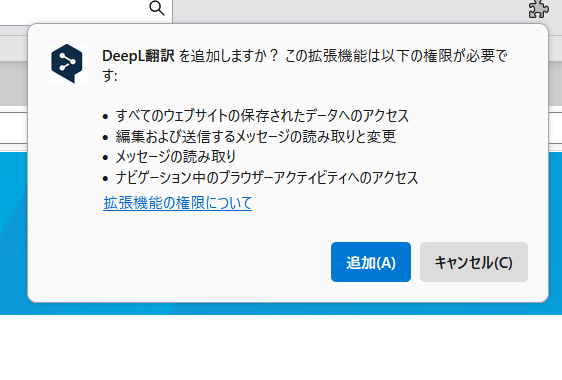Open the extensions puzzle piece icon

click(538, 9)
